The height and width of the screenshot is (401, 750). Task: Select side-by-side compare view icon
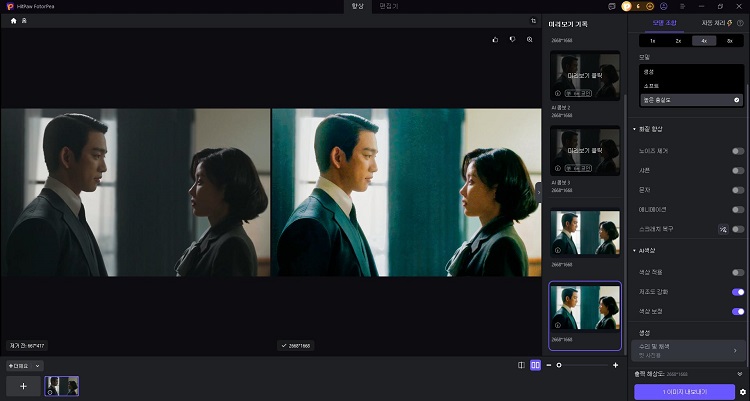535,365
